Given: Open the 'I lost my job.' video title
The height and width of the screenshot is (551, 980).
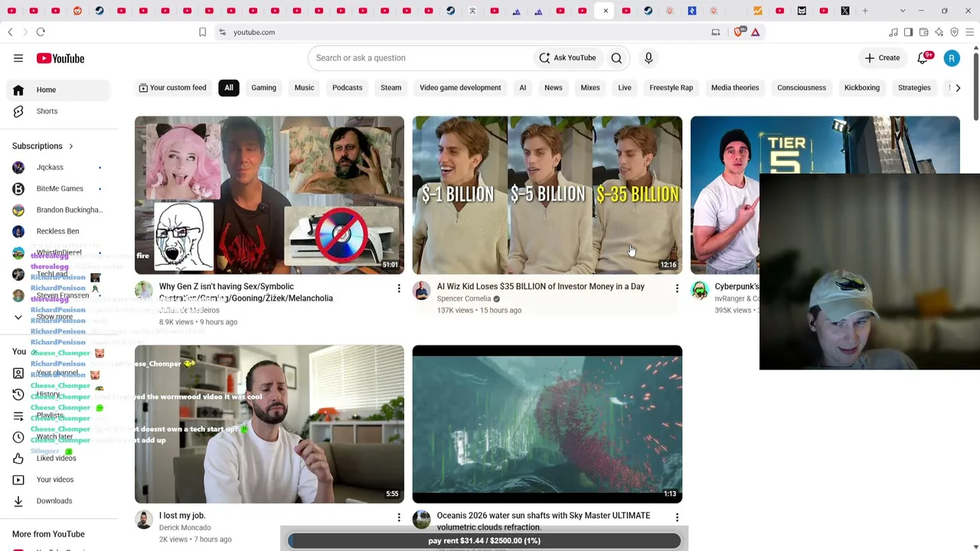Looking at the screenshot, I should pos(182,516).
